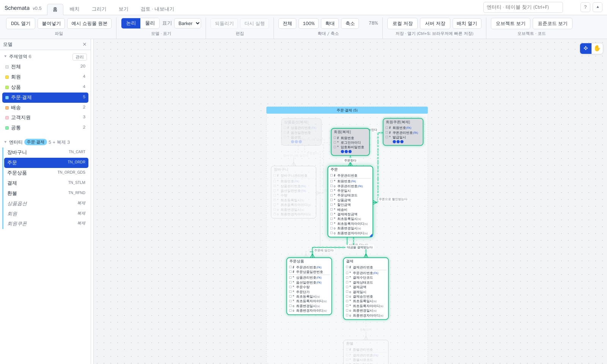The height and width of the screenshot is (364, 607).
Task: Click 예시 쇼핑몰 원본 button
Action: [x=90, y=24]
